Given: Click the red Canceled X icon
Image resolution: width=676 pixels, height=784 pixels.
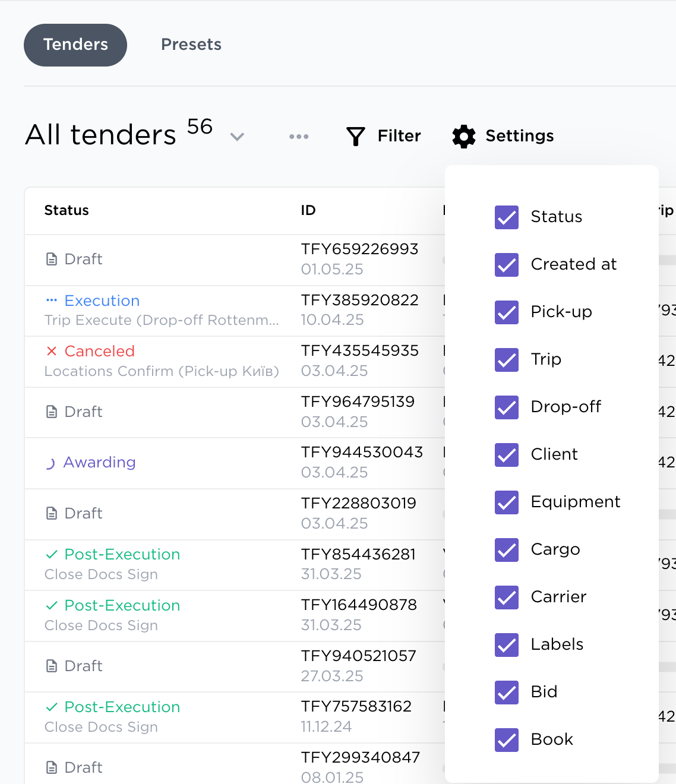Looking at the screenshot, I should tap(52, 351).
